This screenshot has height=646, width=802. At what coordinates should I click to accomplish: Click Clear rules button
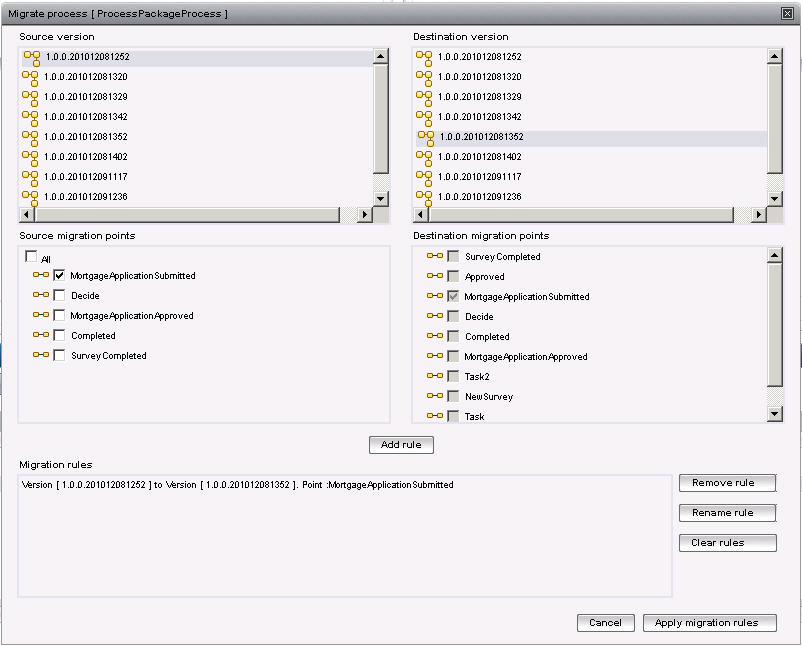pos(728,543)
